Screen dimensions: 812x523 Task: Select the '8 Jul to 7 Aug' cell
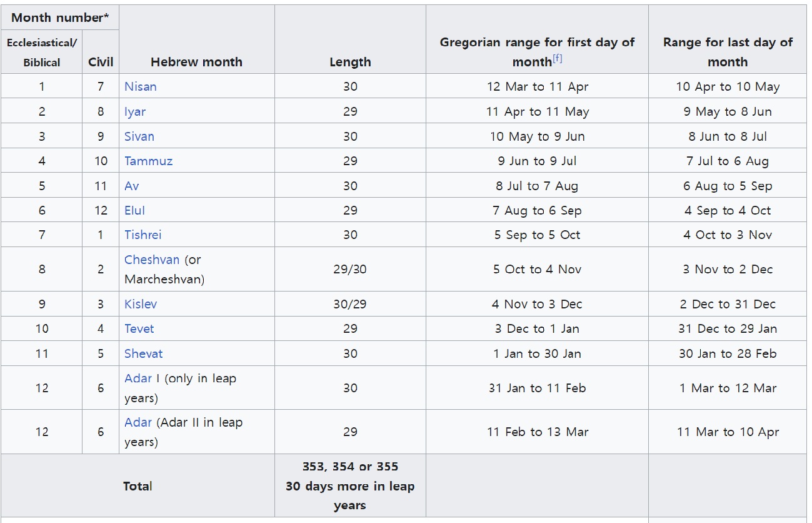[x=538, y=186]
